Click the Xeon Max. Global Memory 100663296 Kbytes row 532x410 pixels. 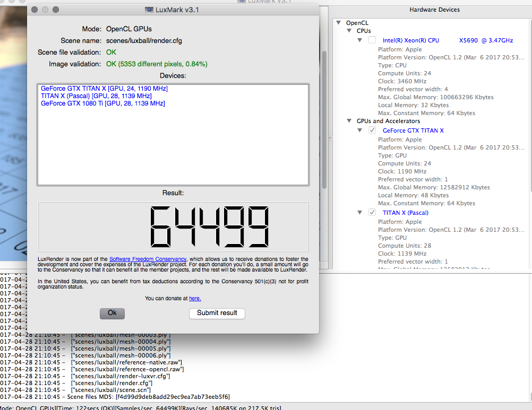pos(436,97)
